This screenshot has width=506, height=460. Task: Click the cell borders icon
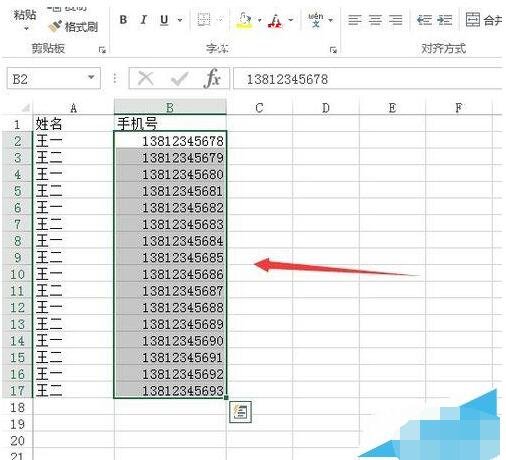(x=204, y=20)
